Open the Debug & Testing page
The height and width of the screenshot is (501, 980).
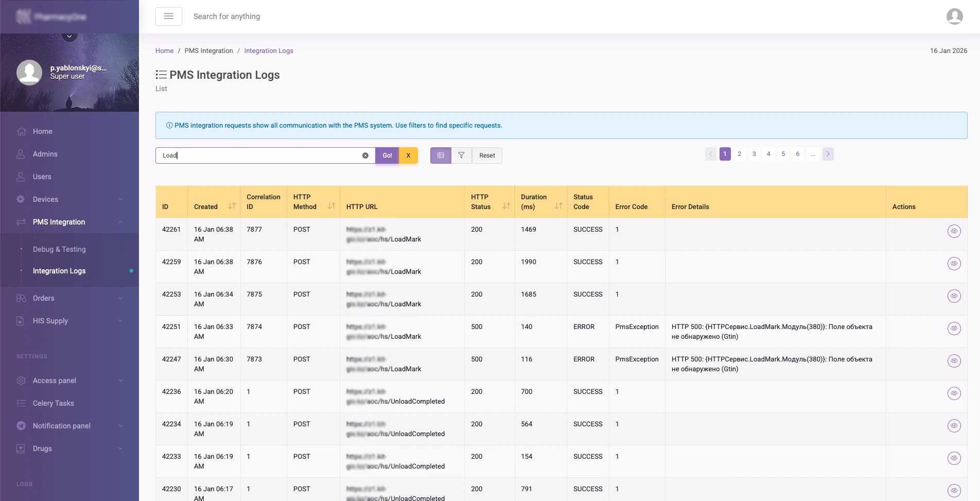coord(59,249)
